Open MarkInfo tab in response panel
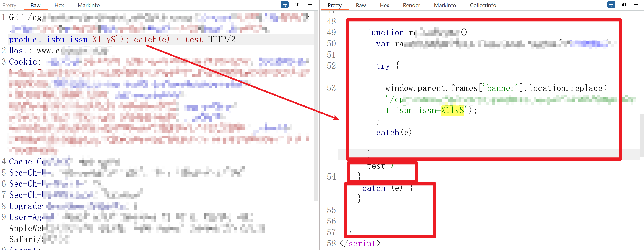The height and width of the screenshot is (250, 644). click(445, 5)
